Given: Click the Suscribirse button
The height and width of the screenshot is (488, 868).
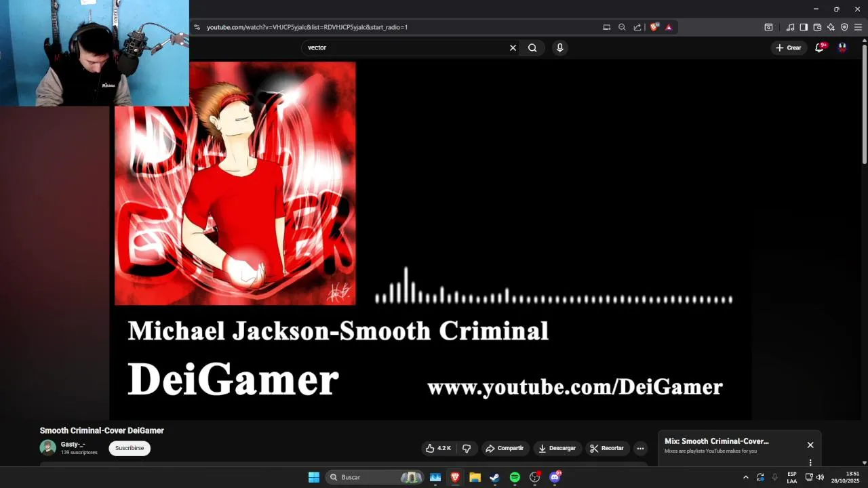Looking at the screenshot, I should coord(130,448).
